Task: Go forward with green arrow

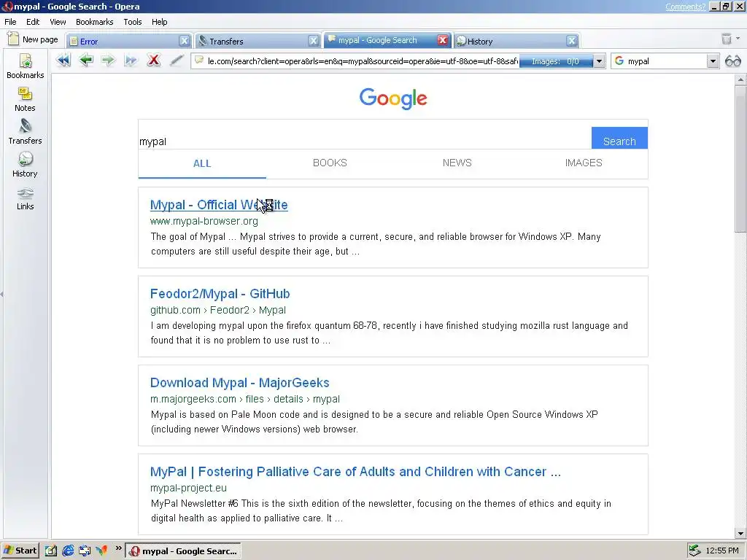Action: (108, 61)
